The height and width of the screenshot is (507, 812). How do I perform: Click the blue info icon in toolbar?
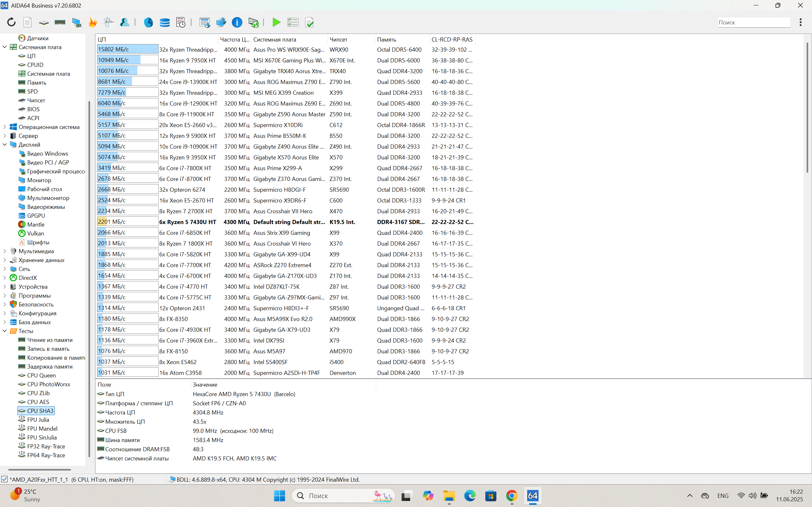pos(237,22)
